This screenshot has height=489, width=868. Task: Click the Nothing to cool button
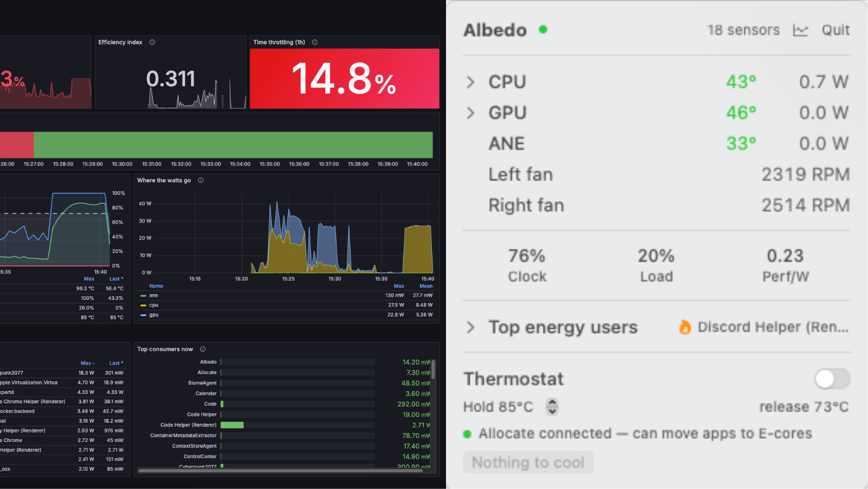coord(528,462)
